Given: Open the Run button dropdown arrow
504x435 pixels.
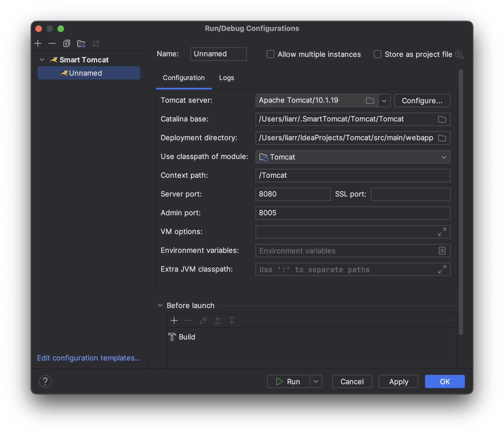Looking at the screenshot, I should 316,381.
